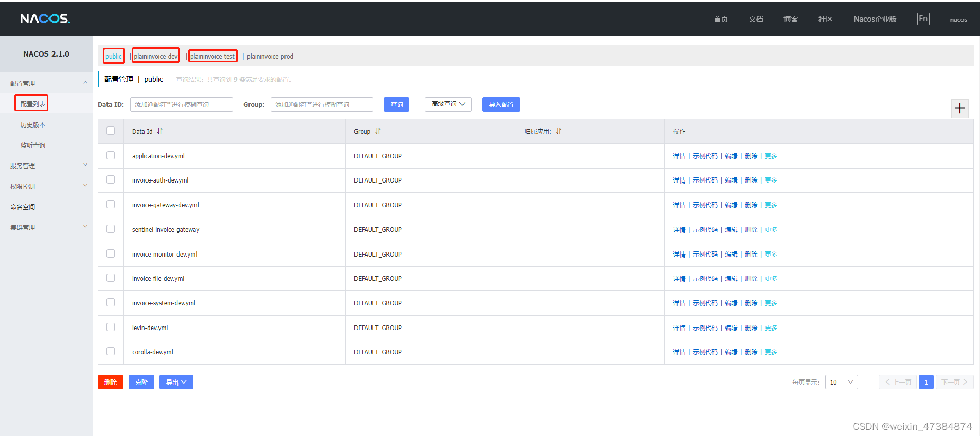980x436 pixels.
Task: Check the invoice-monitor-dev.yml row checkbox
Action: (111, 253)
